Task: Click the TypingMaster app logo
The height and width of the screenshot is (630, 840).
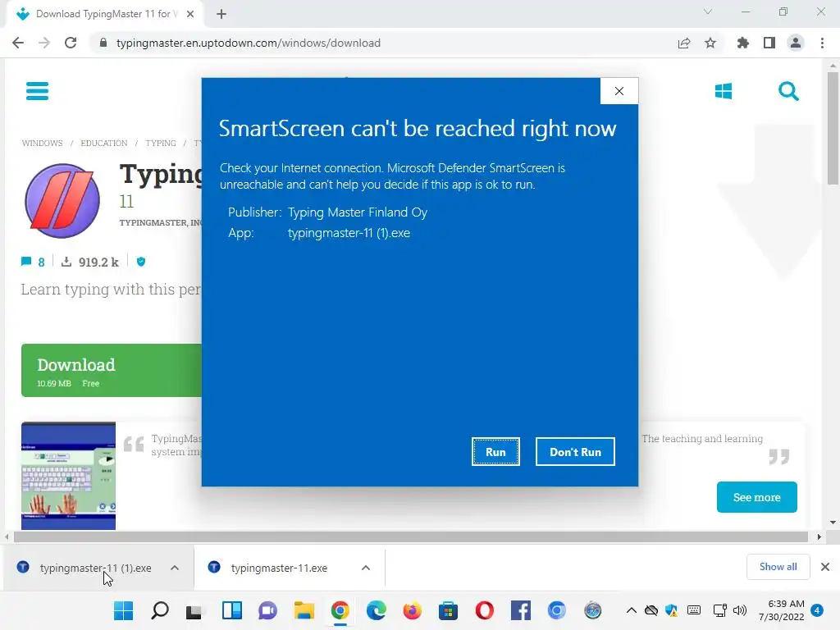Action: 62,200
